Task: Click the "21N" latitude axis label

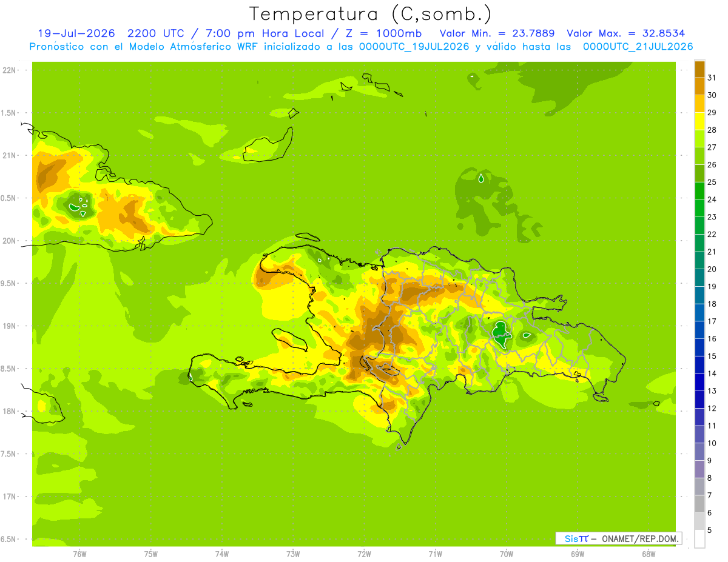Action: click(10, 156)
